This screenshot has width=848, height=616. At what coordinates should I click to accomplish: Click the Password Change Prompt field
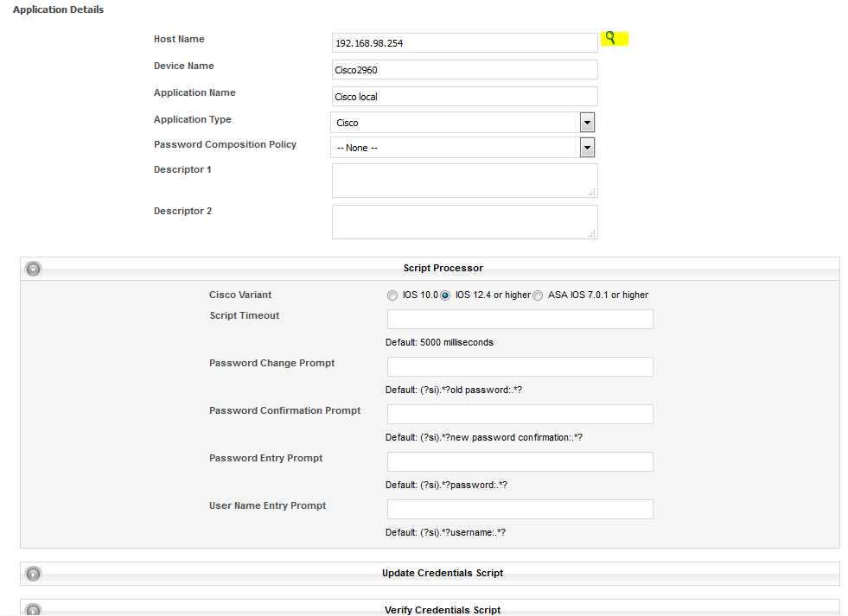coord(520,367)
